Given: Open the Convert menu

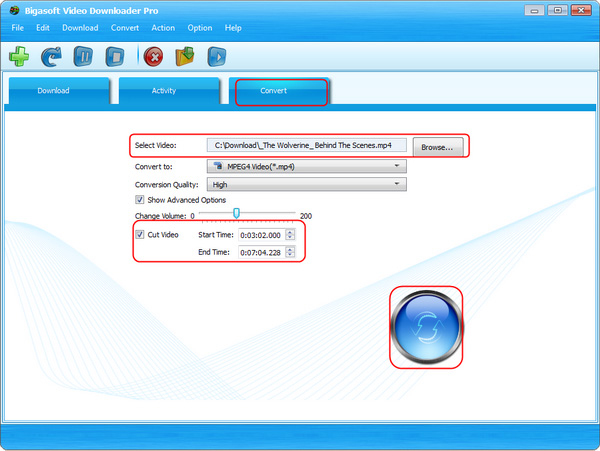Looking at the screenshot, I should [125, 28].
